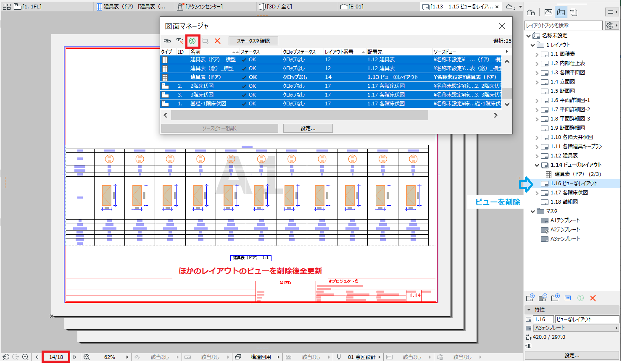Viewport: 622px width, 364px height.
Task: Expand the 1.12 建具表 layout
Action: (537, 156)
